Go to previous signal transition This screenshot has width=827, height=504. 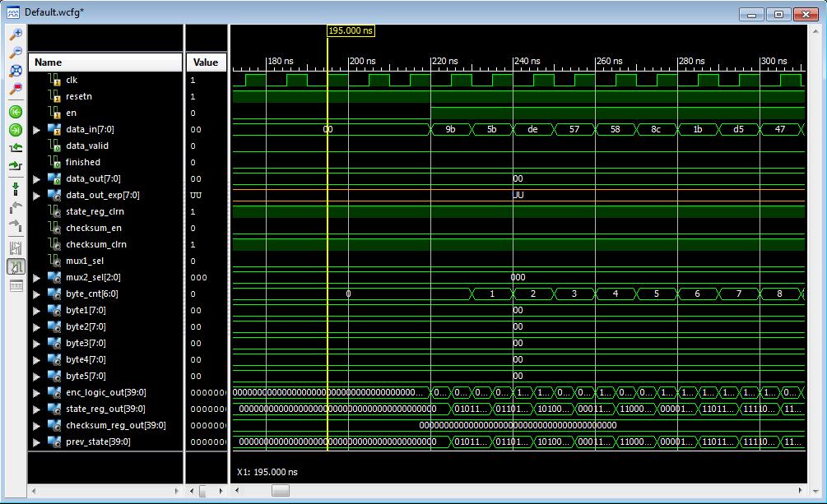coord(16,148)
